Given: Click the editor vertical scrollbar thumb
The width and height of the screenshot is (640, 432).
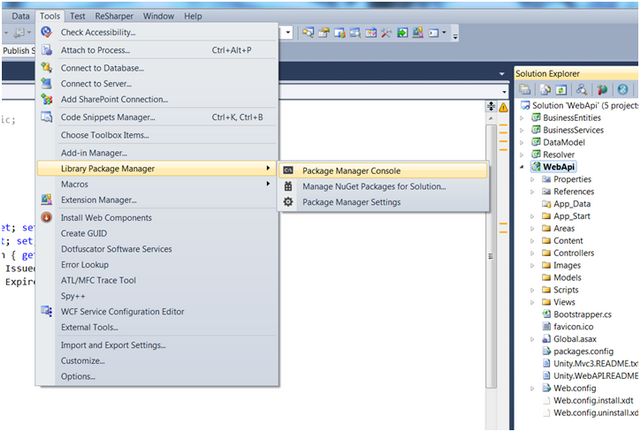Looking at the screenshot, I should tap(491, 256).
